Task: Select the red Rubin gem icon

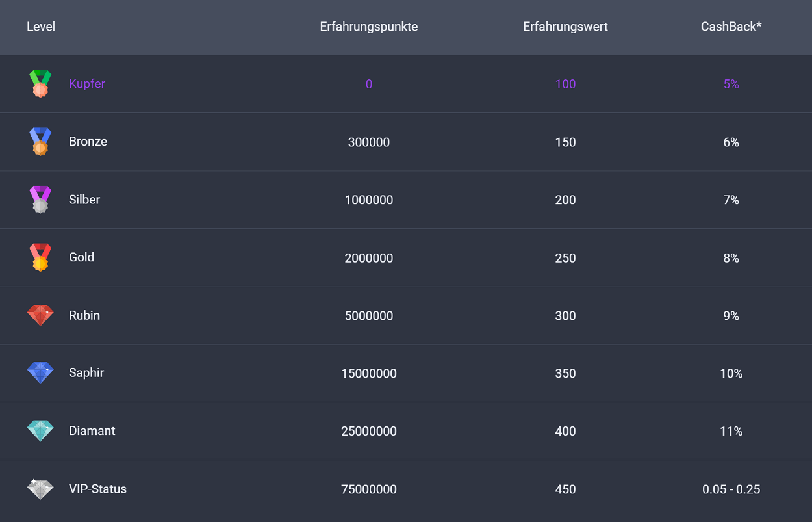Action: [40, 315]
